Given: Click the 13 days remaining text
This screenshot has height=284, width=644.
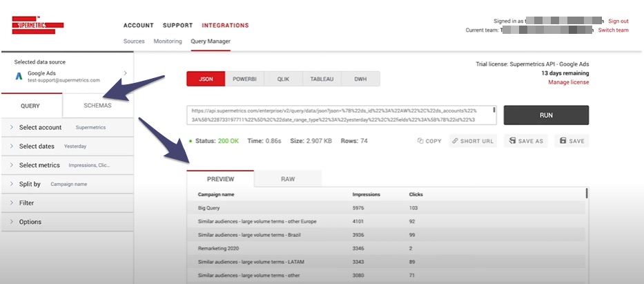Looking at the screenshot, I should point(565,73).
